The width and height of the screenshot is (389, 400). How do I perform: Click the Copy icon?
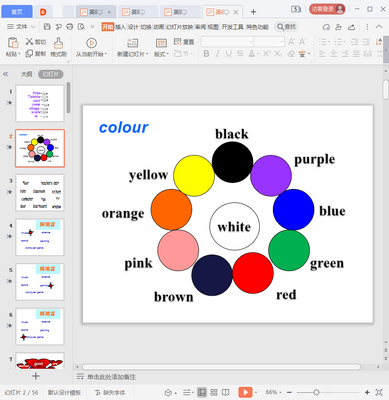29,53
